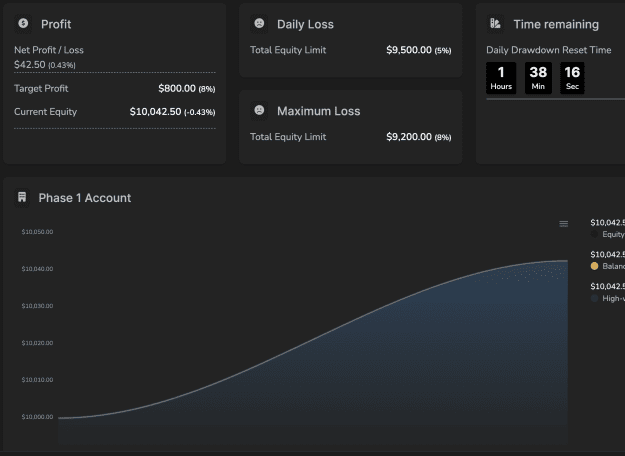Click the Maximum Loss title
625x456 pixels.
(x=318, y=111)
